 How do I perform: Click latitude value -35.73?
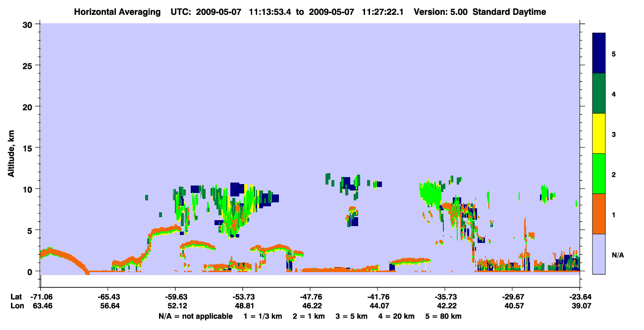(x=445, y=297)
